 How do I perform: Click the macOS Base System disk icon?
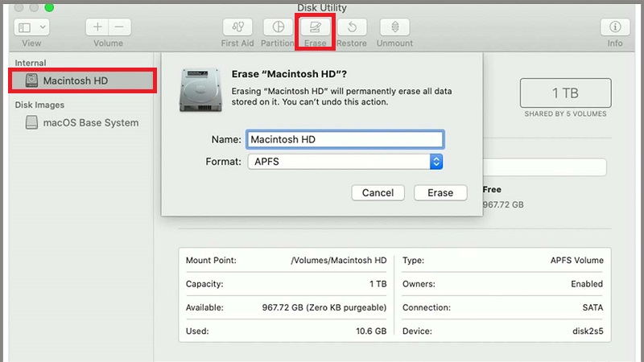(31, 123)
